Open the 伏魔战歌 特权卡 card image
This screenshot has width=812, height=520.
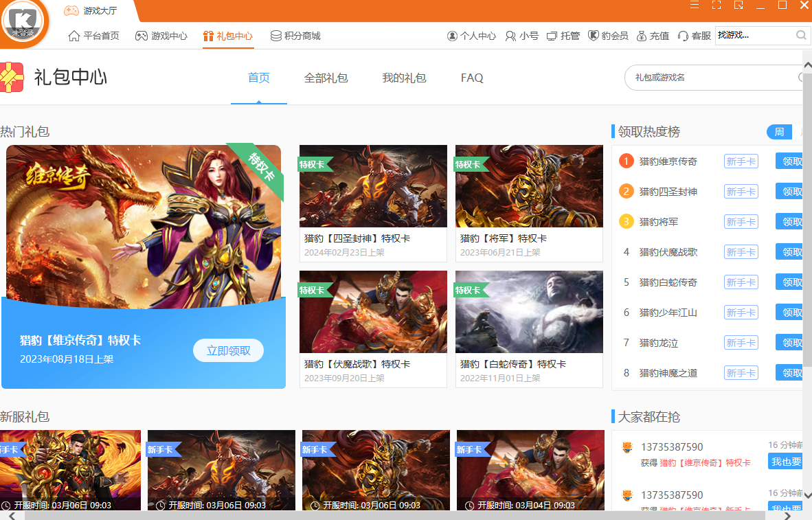[x=373, y=312]
